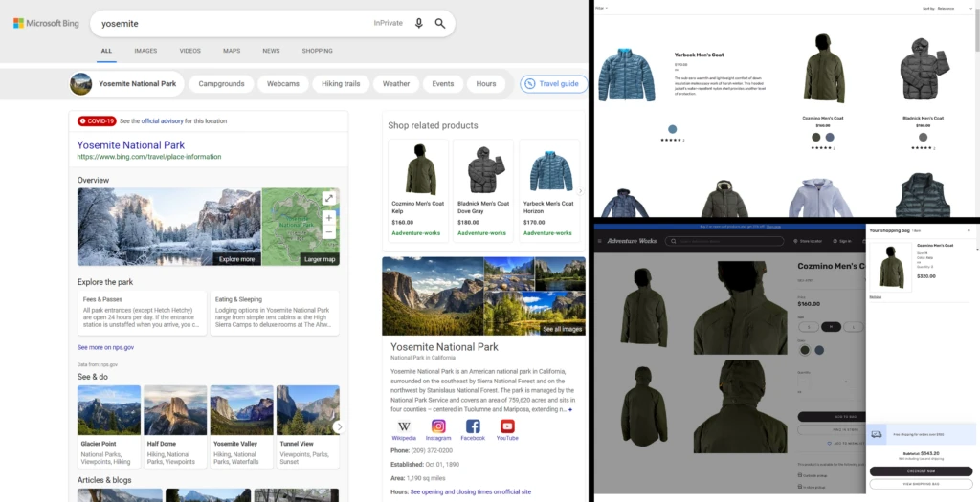Screen dimensions: 980x502
Task: Expand the map to full screen
Action: point(328,198)
